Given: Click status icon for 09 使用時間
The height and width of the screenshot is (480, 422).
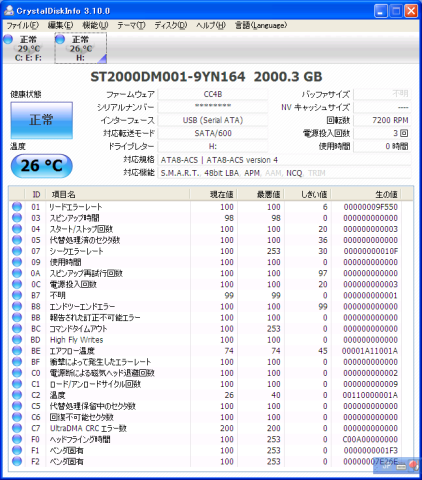Looking at the screenshot, I should pos(17,262).
